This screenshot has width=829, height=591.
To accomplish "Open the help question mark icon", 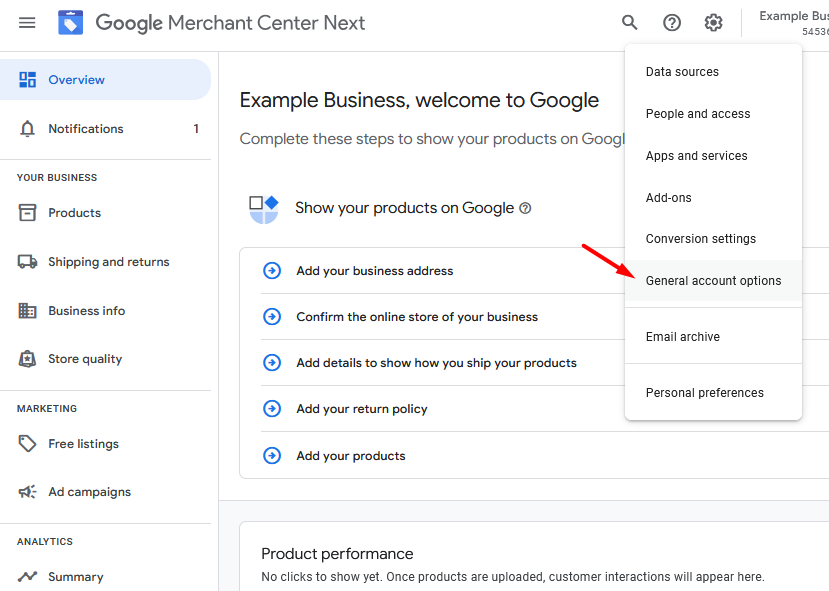I will [x=671, y=23].
